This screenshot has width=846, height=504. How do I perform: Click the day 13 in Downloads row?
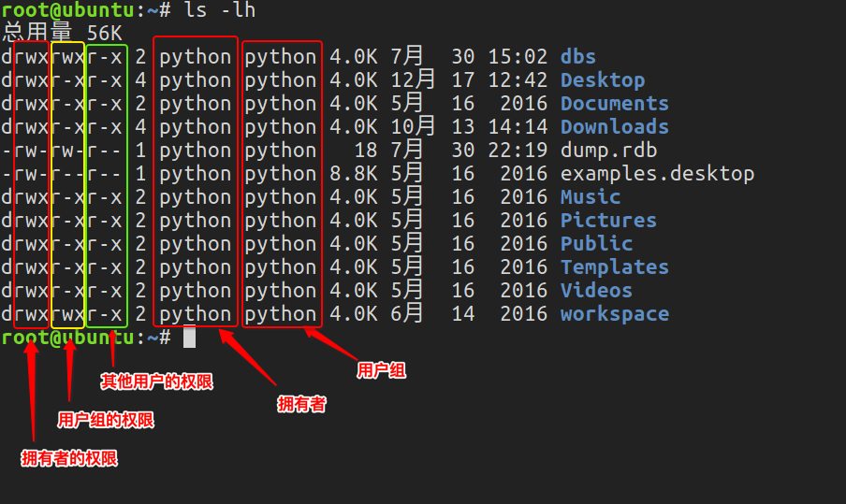tap(463, 126)
